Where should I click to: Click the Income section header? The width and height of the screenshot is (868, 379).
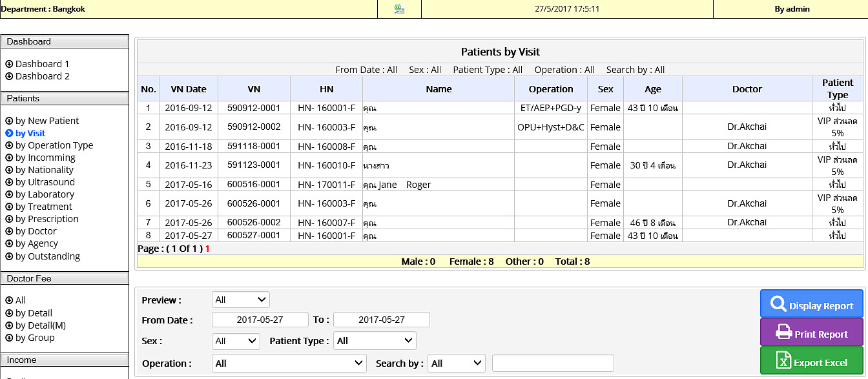(65, 360)
